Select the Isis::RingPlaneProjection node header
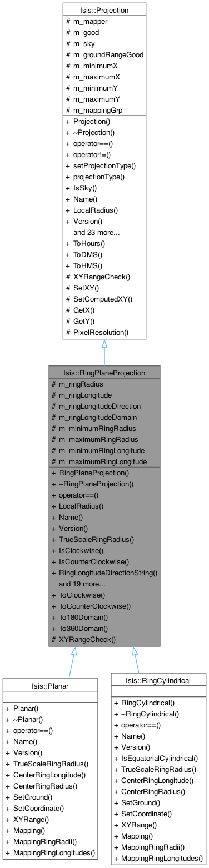Image resolution: width=209 pixels, height=868 pixels. (104, 373)
